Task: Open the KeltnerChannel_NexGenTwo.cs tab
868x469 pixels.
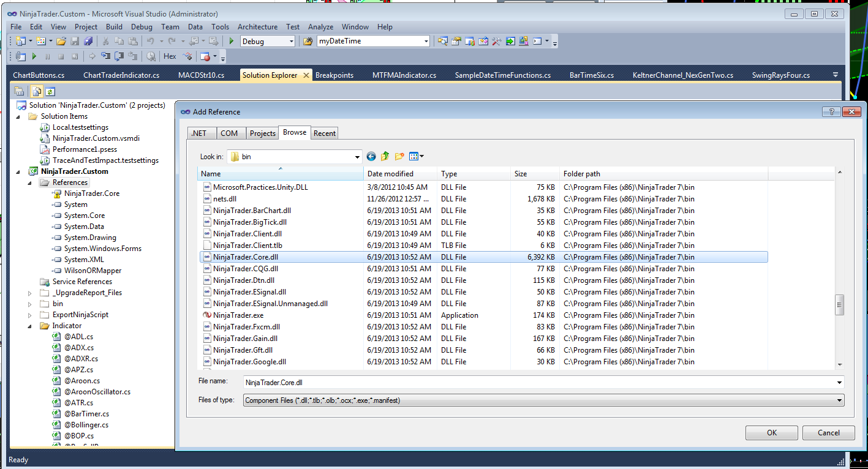Action: (x=682, y=75)
